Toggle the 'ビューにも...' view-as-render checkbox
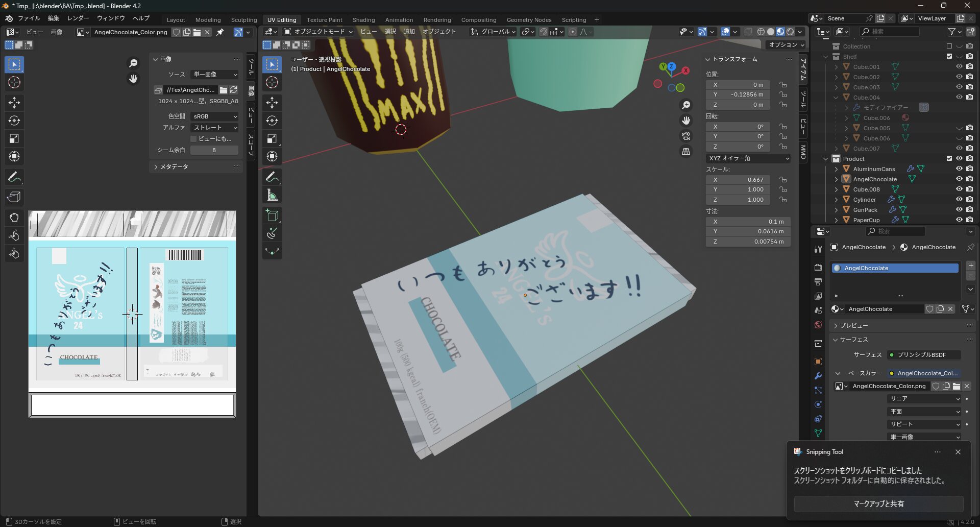Viewport: 980px width, 527px height. click(x=193, y=139)
